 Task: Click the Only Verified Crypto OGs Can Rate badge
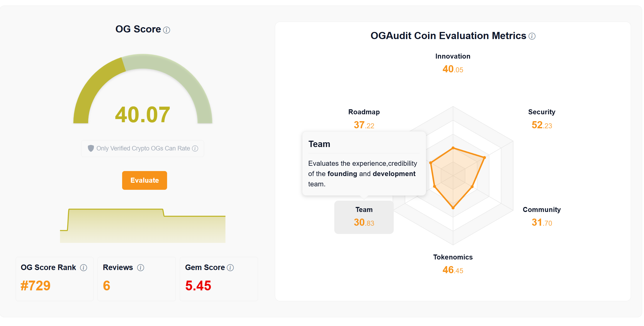(142, 148)
